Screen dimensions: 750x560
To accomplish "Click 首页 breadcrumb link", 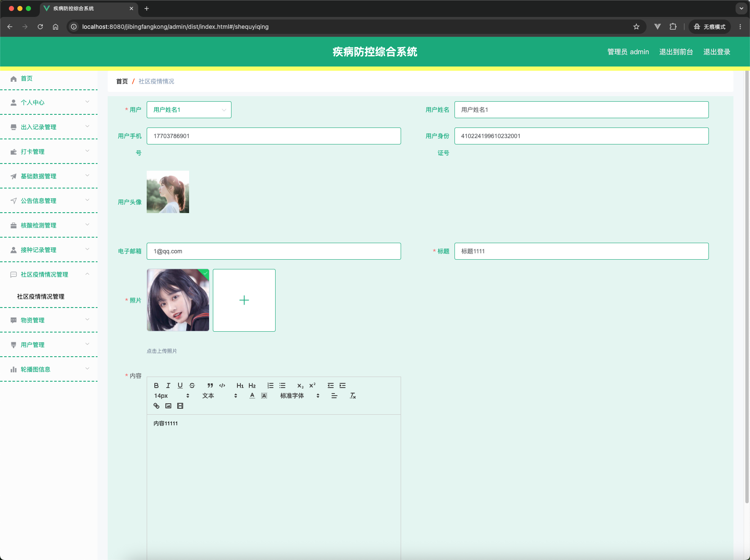I will click(x=122, y=81).
